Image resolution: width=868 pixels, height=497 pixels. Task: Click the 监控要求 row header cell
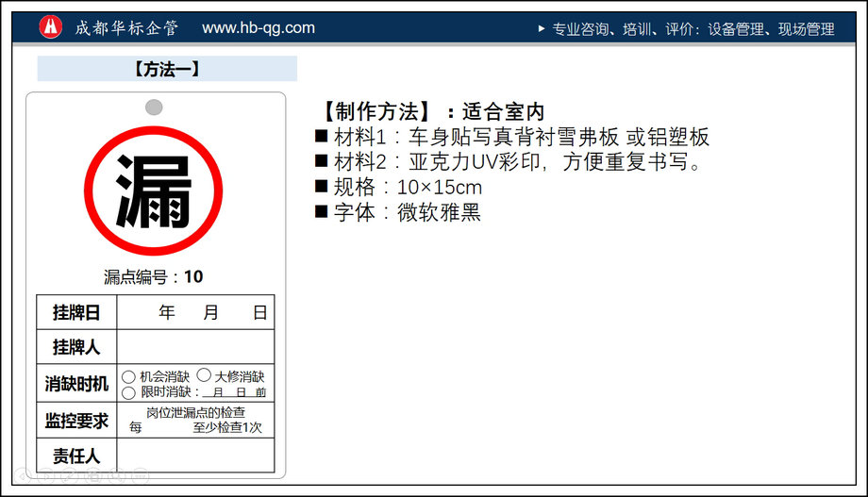point(76,421)
